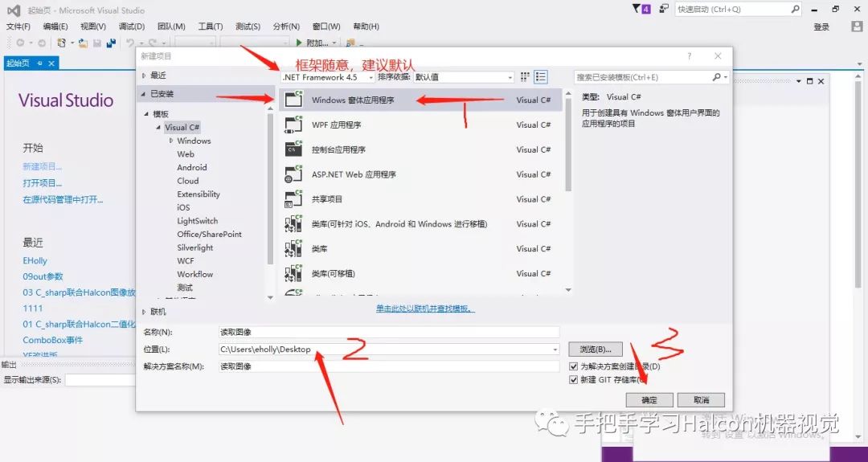
Task: Click the 浏览(B)... button
Action: pyautogui.click(x=596, y=350)
